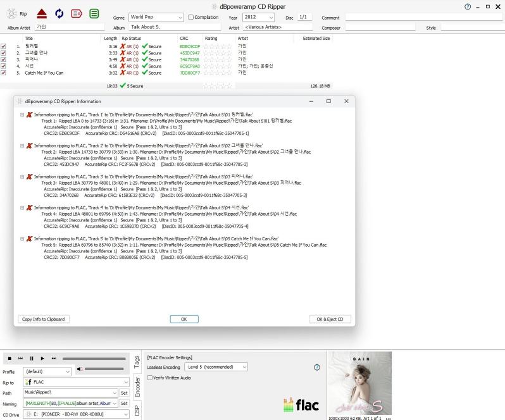Click the Rip button icon

[x=12, y=13]
